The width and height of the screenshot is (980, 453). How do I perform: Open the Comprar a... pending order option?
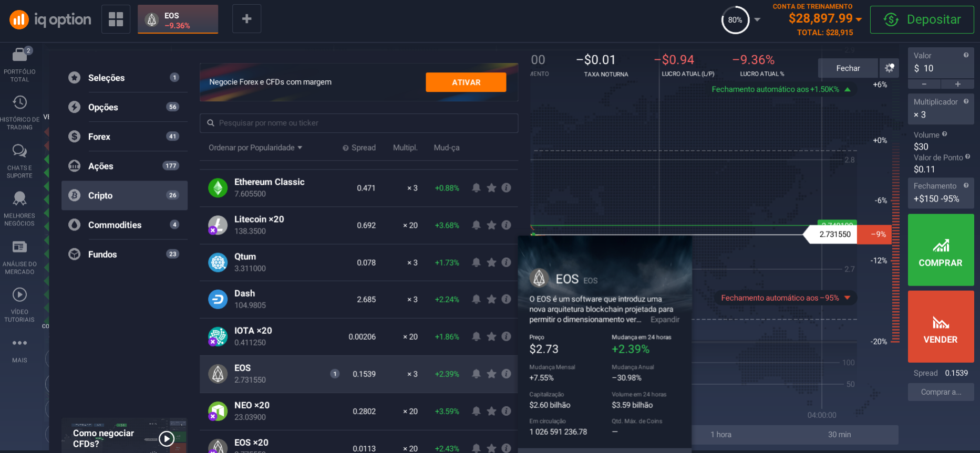click(x=941, y=392)
